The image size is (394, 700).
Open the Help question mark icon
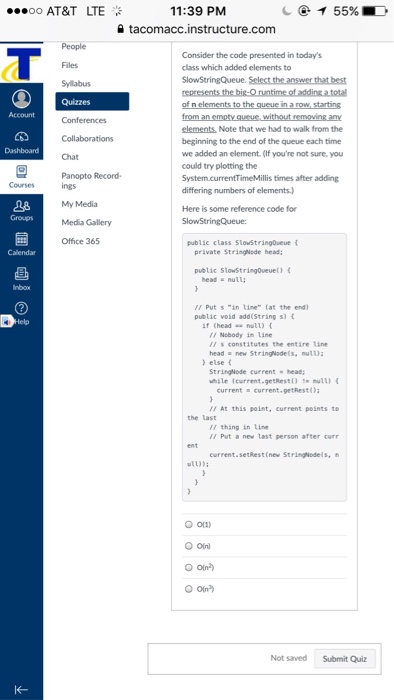tap(21, 308)
